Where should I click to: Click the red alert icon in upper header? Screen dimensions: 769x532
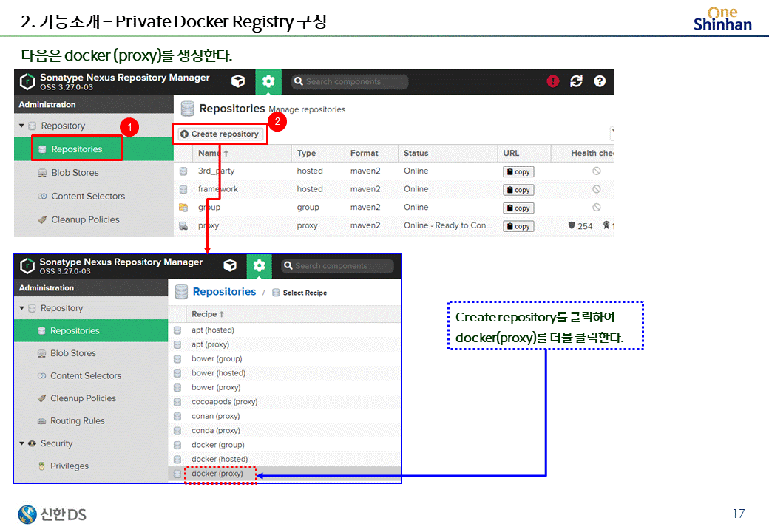click(x=553, y=81)
